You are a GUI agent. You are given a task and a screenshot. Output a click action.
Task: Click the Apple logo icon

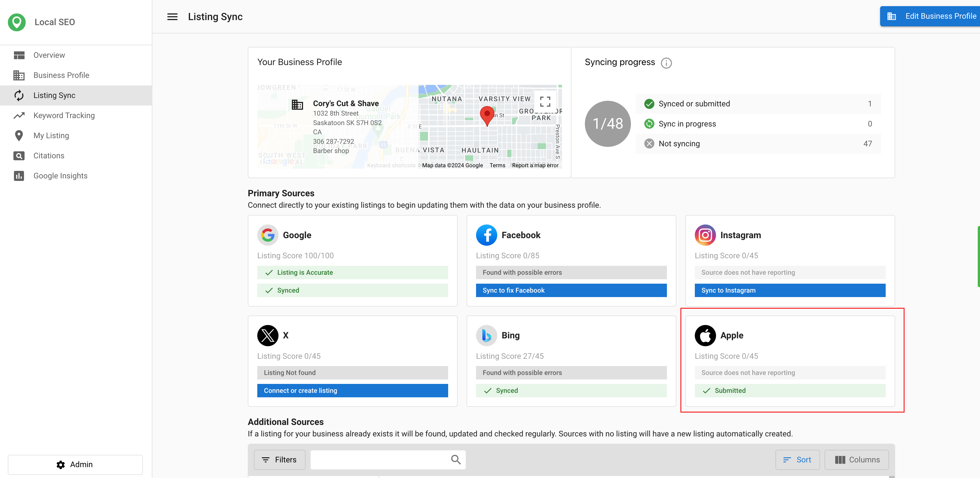[x=705, y=336]
